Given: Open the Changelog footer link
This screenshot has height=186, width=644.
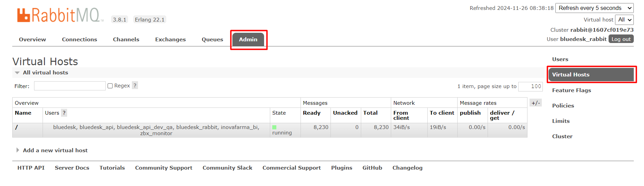Looking at the screenshot, I should tap(407, 168).
